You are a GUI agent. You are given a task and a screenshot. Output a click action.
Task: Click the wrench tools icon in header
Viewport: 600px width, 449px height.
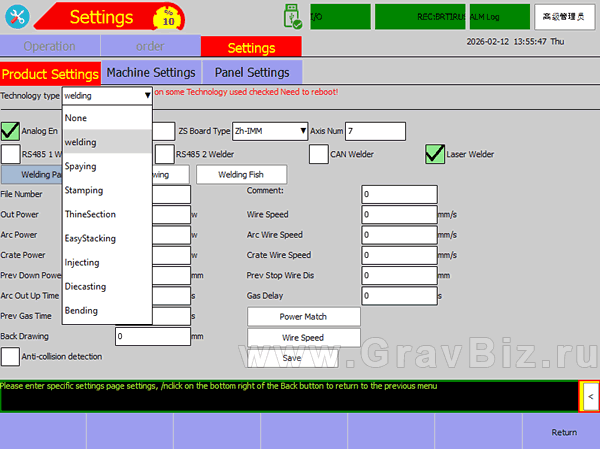pyautogui.click(x=17, y=17)
